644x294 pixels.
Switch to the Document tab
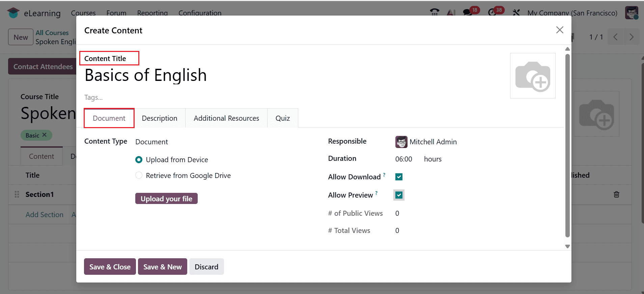pyautogui.click(x=109, y=118)
